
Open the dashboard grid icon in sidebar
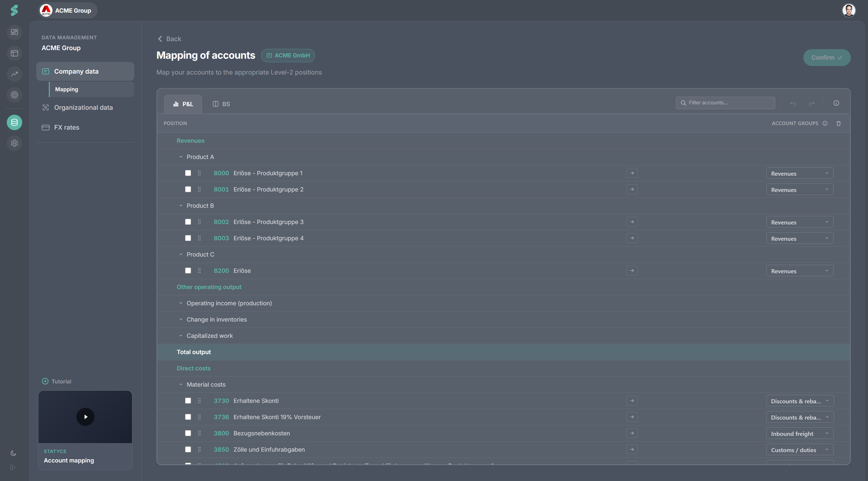click(x=14, y=32)
